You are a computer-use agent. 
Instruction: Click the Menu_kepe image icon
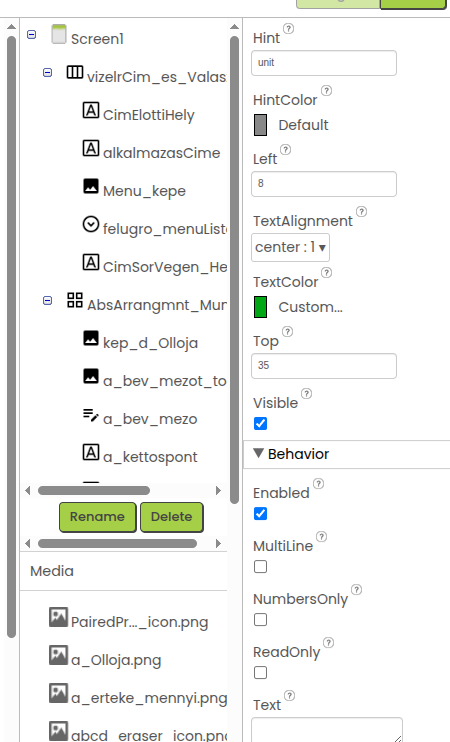91,186
